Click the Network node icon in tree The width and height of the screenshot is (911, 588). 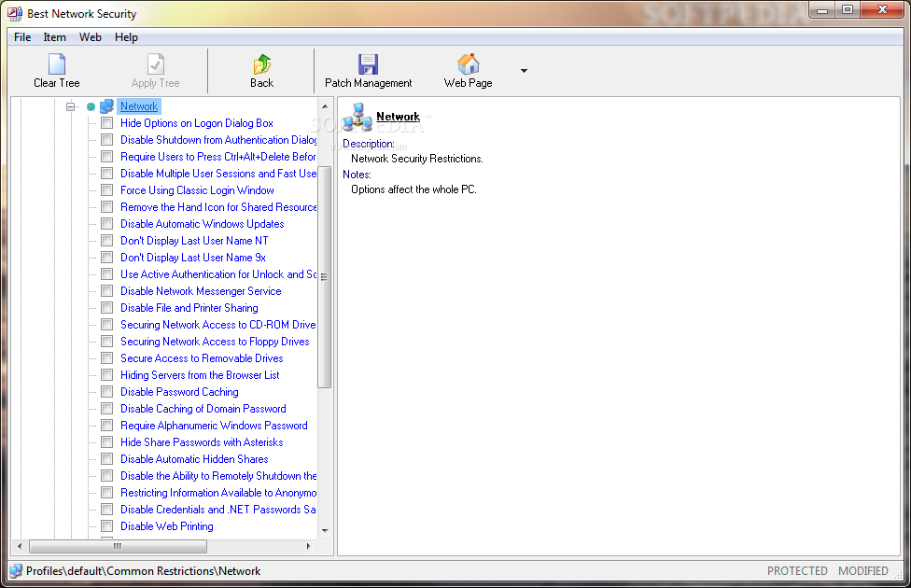[107, 106]
